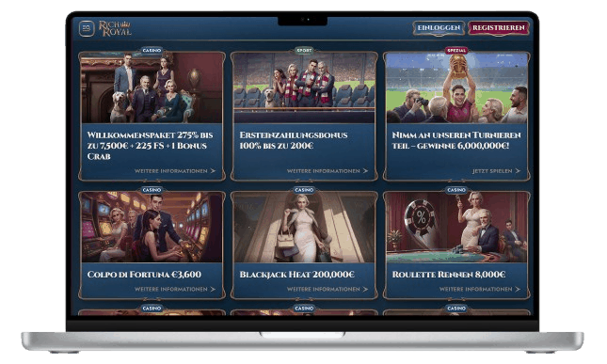The width and height of the screenshot is (607, 364).
Task: Click the Casino tag above Roulette Rennen
Action: click(x=456, y=190)
